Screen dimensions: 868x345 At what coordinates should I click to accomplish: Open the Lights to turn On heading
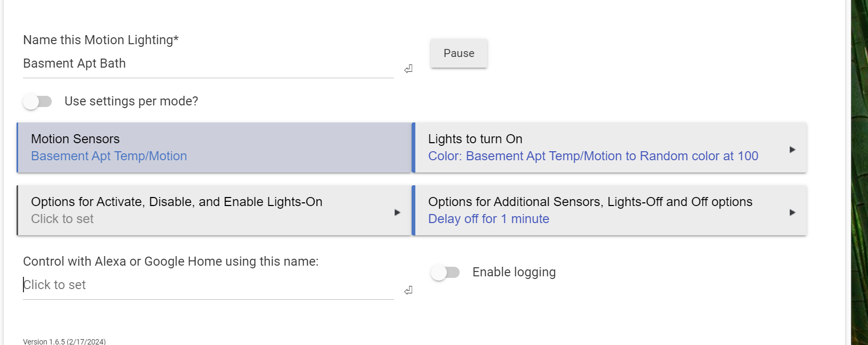(475, 139)
